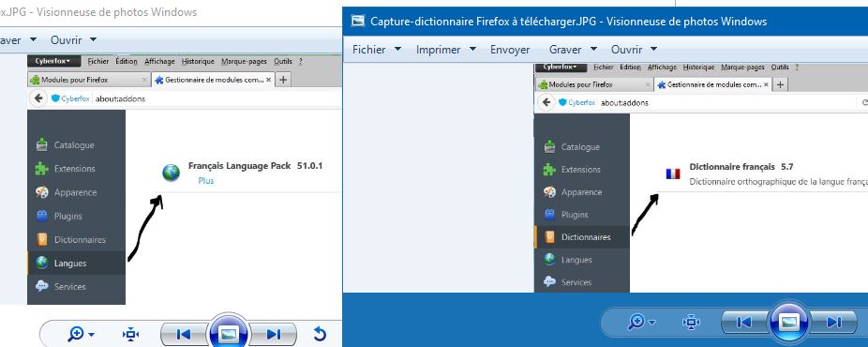Open Marque-pages menu in x.JPG window image
The height and width of the screenshot is (347, 868).
pyautogui.click(x=244, y=62)
